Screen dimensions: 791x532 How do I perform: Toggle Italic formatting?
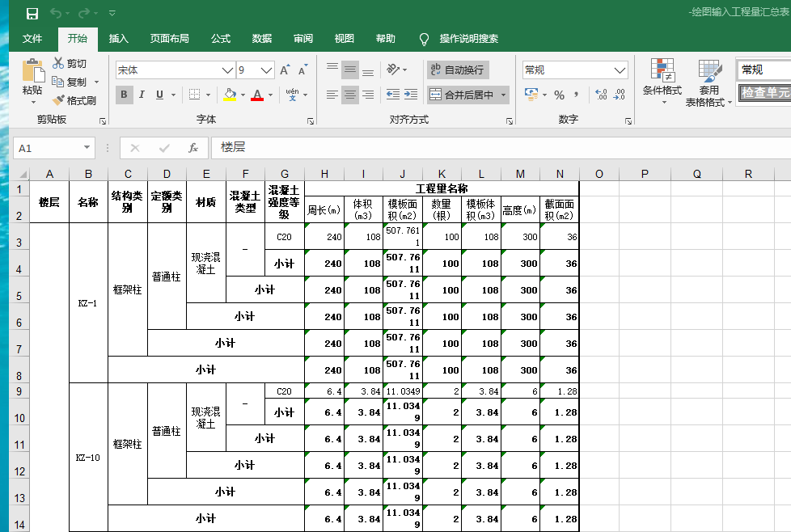[x=142, y=95]
